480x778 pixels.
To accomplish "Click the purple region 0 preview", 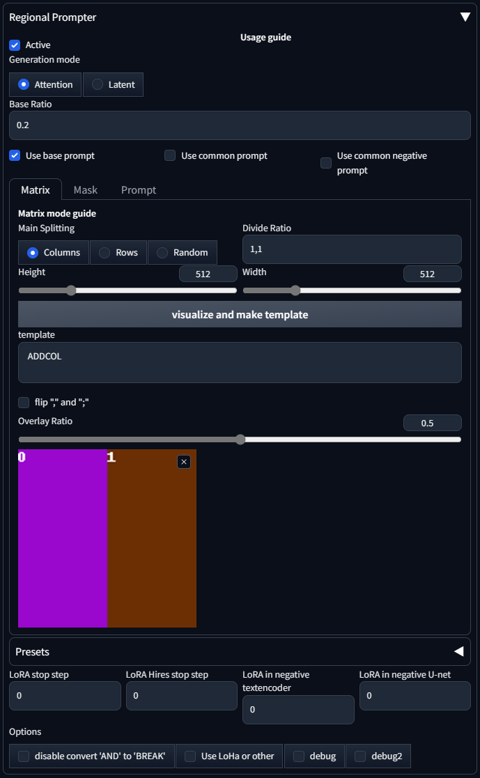I will point(63,538).
